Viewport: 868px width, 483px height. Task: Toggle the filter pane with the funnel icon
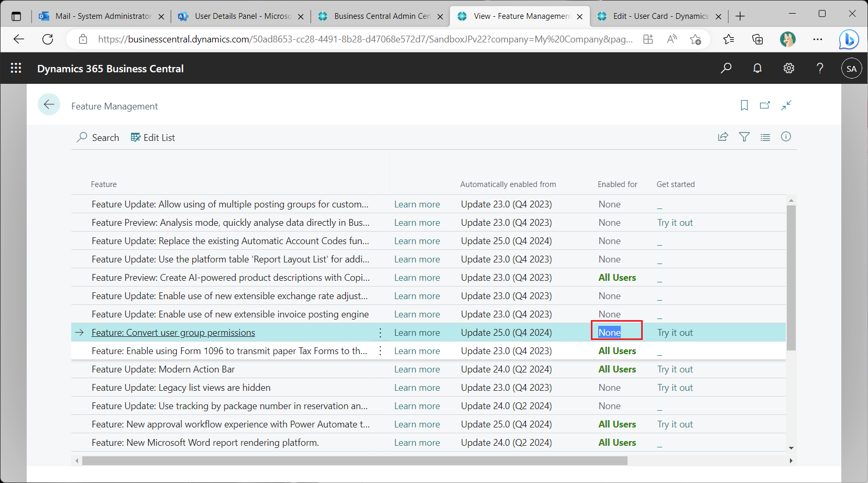744,137
